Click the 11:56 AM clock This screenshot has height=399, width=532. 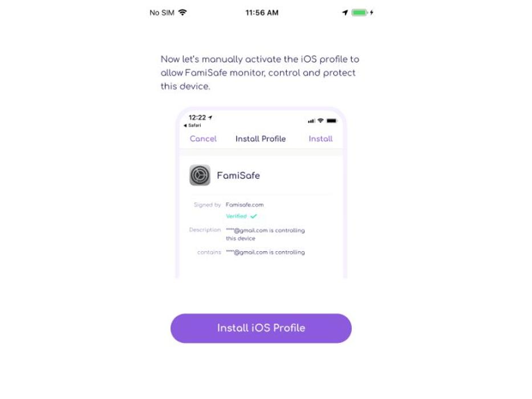[262, 13]
